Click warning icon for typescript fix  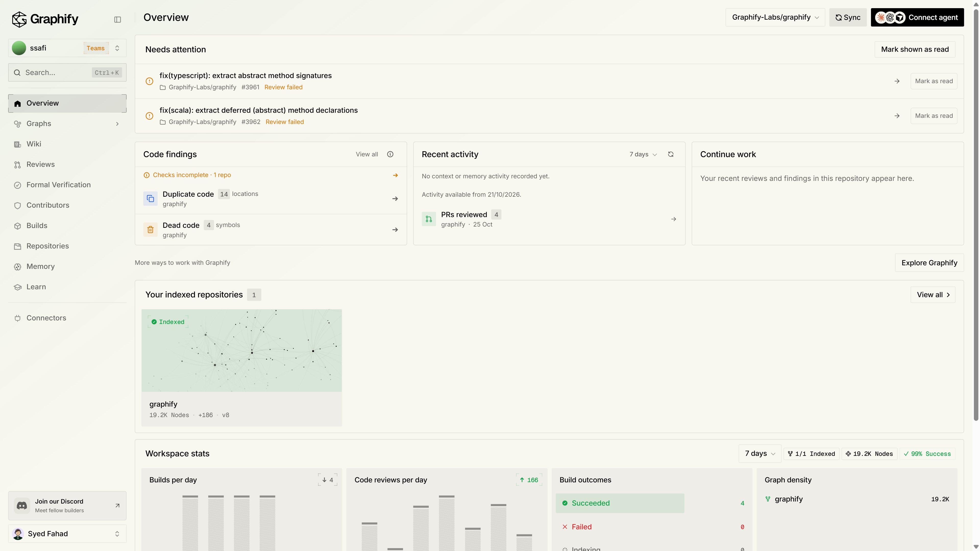[x=150, y=81]
